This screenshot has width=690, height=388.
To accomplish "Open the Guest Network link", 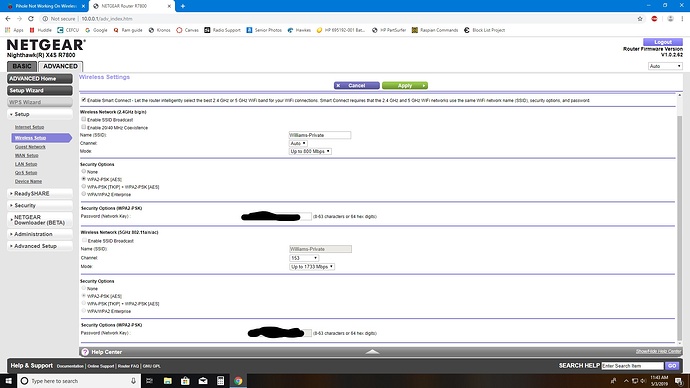I will pos(30,147).
